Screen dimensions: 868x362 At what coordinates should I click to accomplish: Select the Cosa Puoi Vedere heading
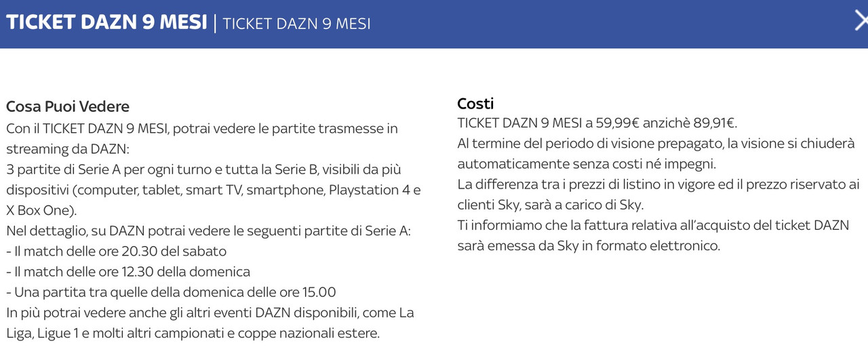(68, 106)
